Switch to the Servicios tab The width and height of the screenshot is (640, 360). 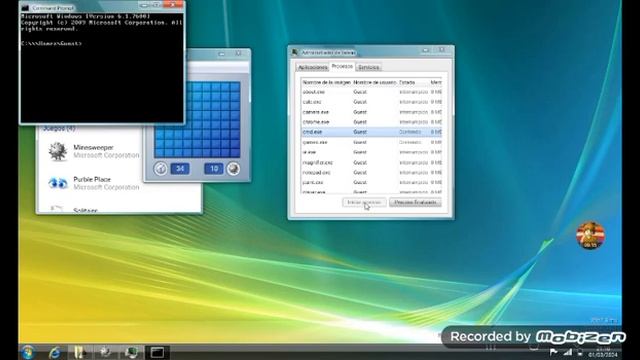click(369, 67)
